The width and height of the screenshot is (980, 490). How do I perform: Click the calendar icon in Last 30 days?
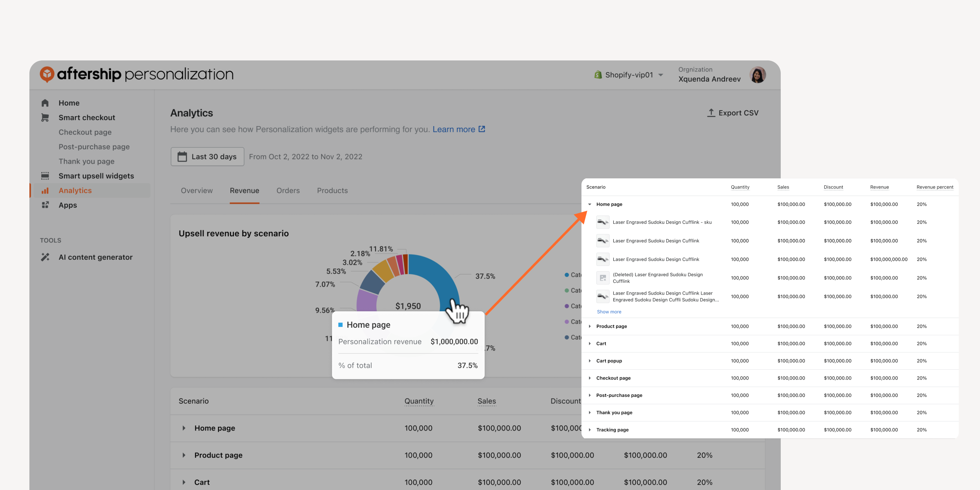pos(182,157)
